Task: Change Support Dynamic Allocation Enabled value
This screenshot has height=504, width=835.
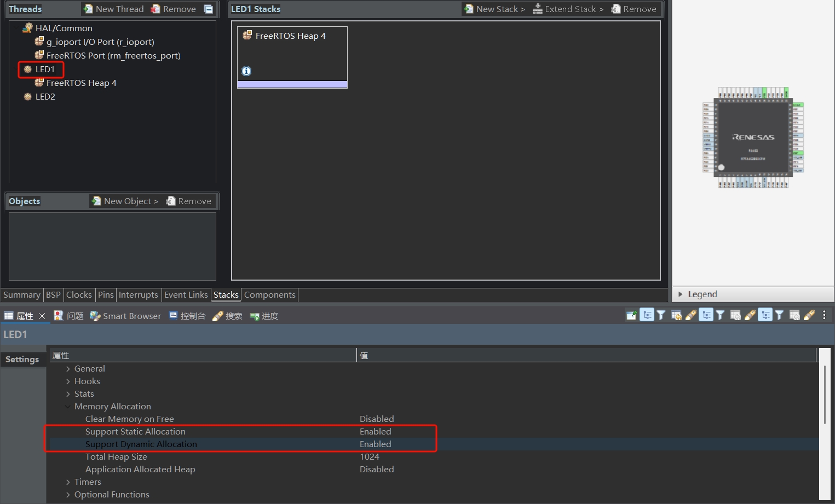Action: (376, 444)
